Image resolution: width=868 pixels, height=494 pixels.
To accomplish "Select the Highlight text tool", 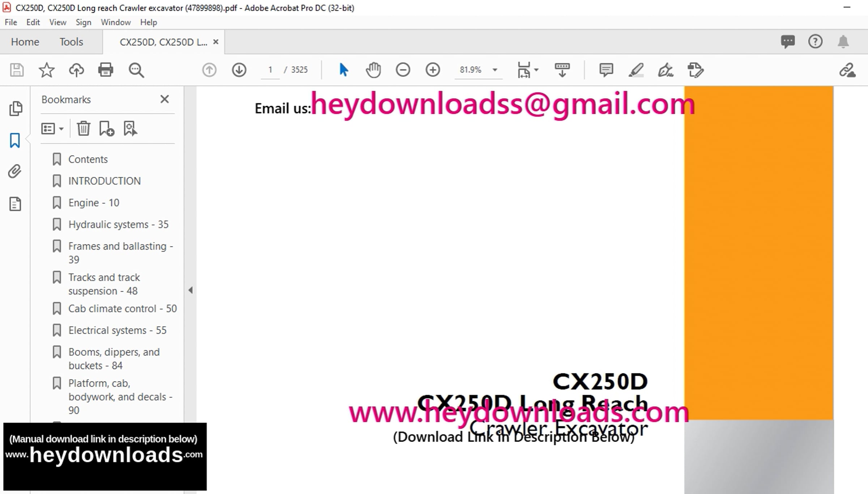I will tap(636, 70).
